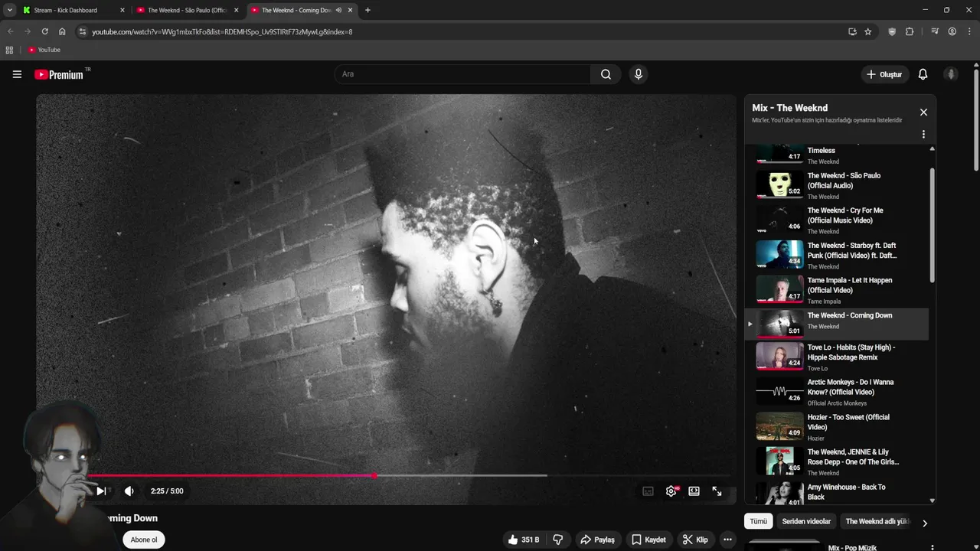Bookmark this page with star icon
This screenshot has width=980, height=551.
pos(867,31)
